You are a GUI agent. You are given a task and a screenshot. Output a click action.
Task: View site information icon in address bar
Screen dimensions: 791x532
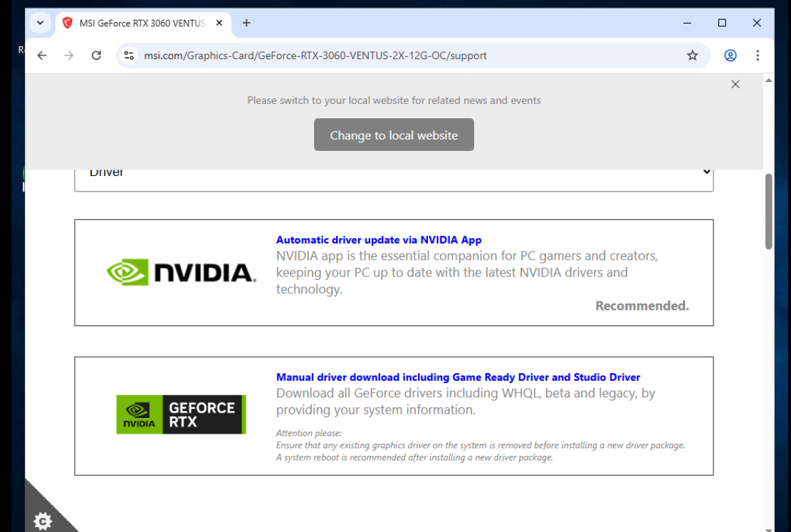point(129,56)
